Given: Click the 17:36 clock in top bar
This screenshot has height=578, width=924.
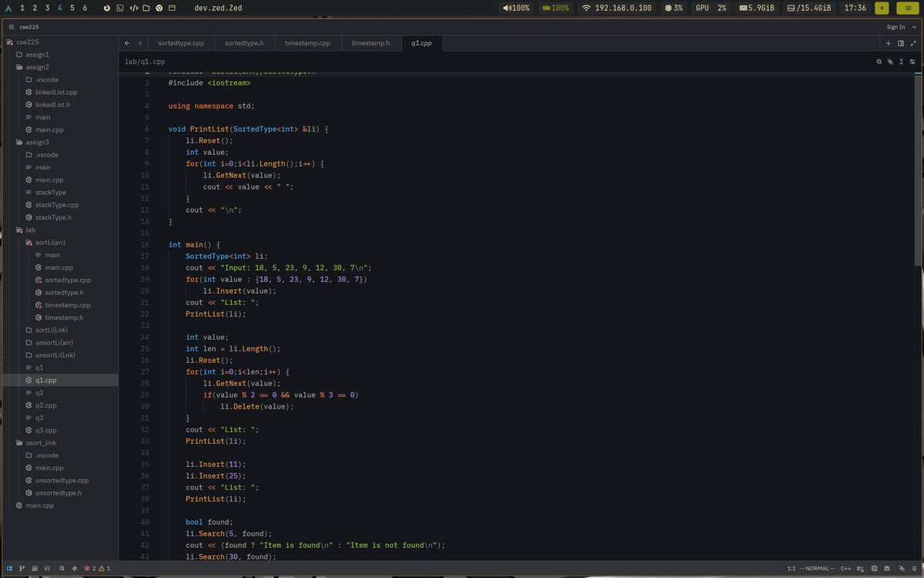Looking at the screenshot, I should coord(855,8).
